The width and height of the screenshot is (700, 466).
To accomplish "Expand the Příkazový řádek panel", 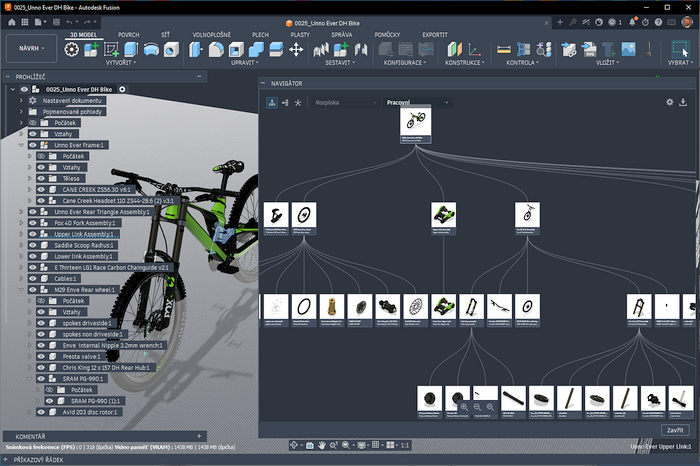I will (6, 459).
